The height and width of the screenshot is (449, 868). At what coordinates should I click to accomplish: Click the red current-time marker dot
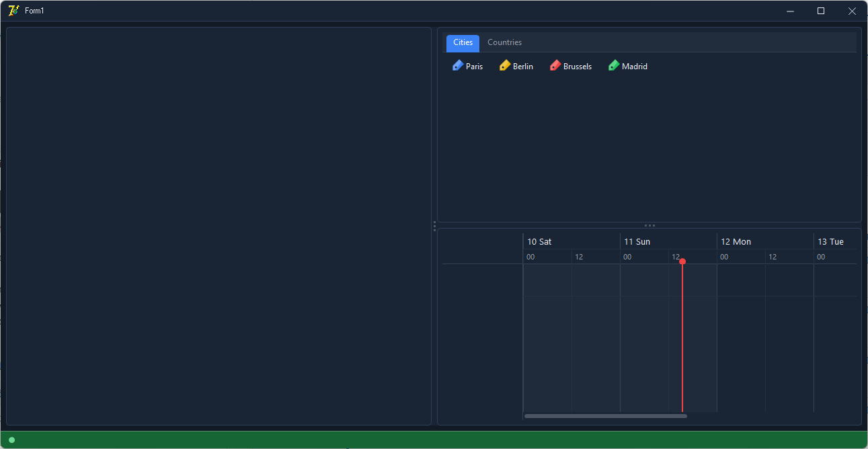(682, 261)
